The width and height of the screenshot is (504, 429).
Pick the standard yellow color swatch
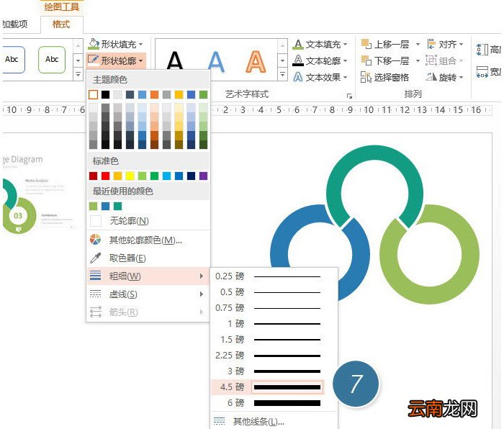(x=130, y=176)
